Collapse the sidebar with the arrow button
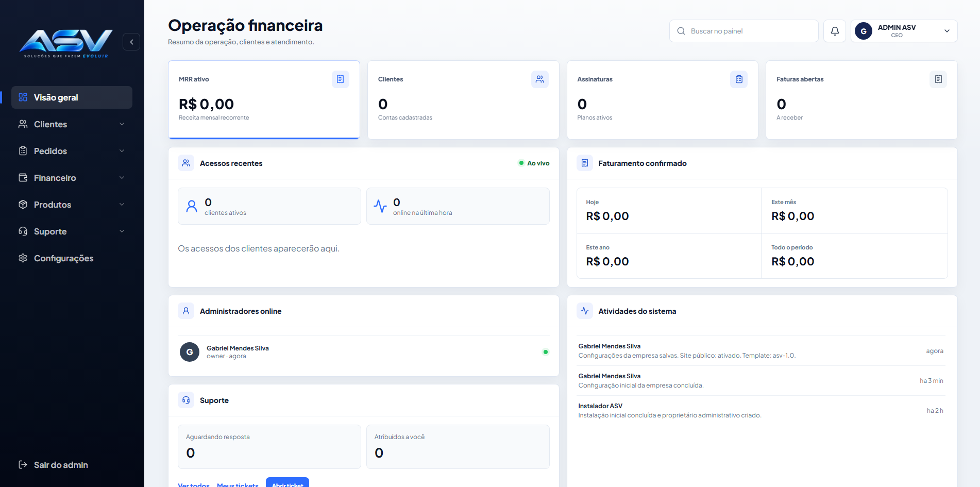This screenshot has width=980, height=487. 131,42
